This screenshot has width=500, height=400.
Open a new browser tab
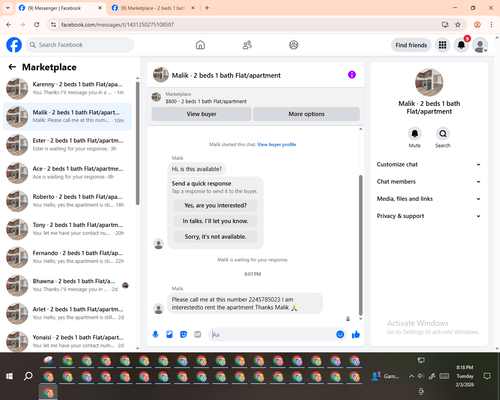(x=207, y=8)
